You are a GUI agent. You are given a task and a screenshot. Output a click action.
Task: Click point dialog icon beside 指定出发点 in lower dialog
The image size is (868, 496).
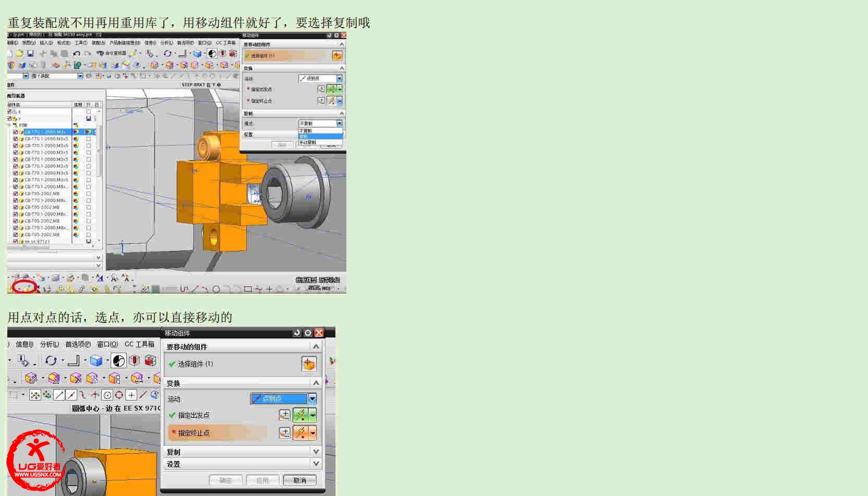click(284, 415)
